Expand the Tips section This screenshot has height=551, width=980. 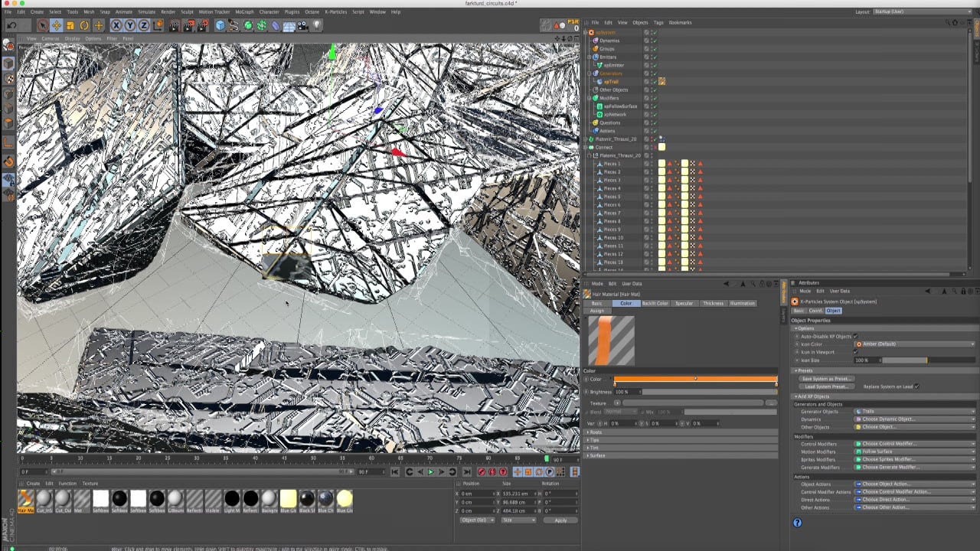click(681, 440)
